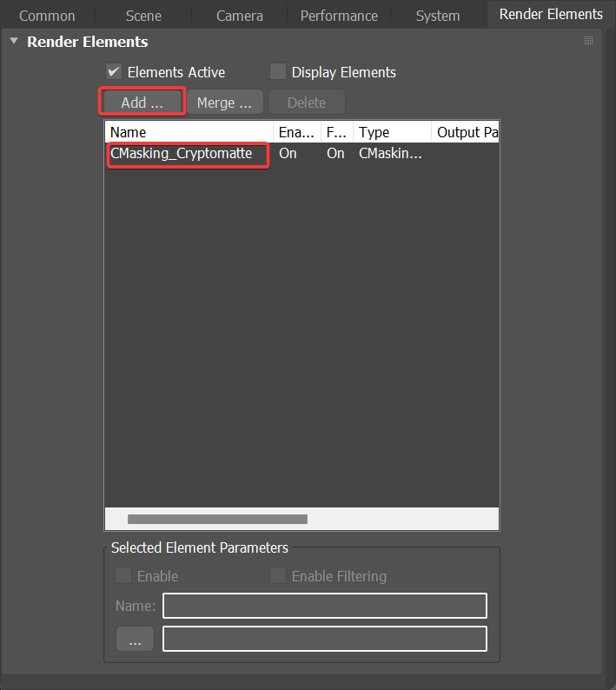Click the Add ... button
This screenshot has height=690, width=616.
coord(142,103)
